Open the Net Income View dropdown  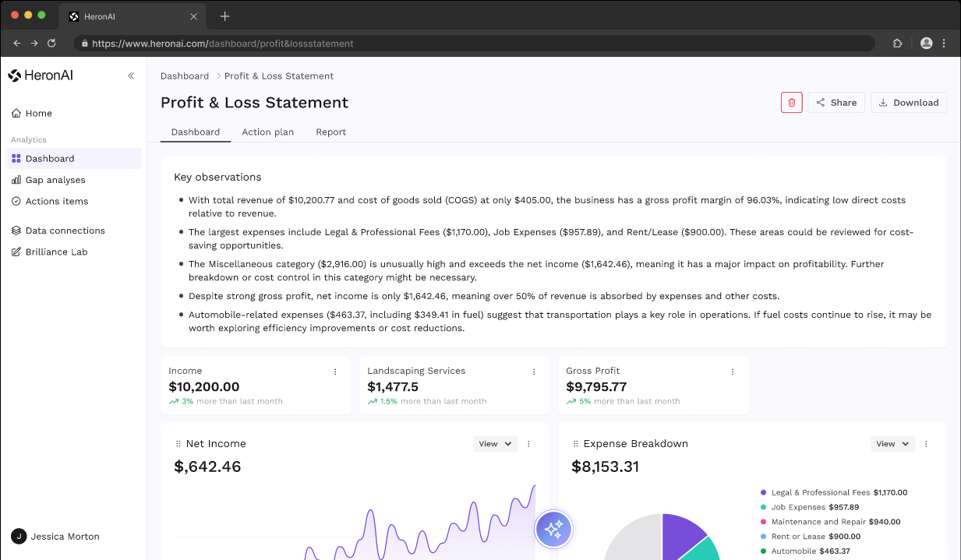pos(496,444)
